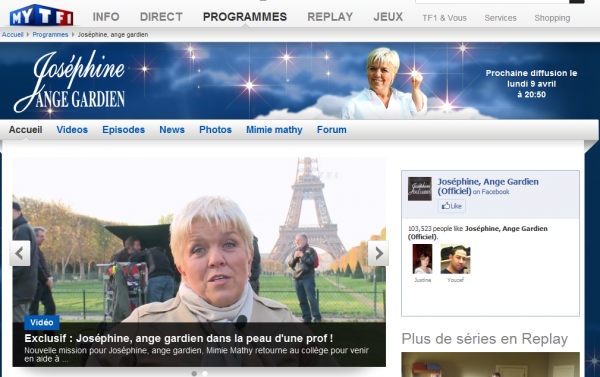Select the second carousel pagination dot
Viewport: 600px width, 377px height.
click(x=205, y=374)
